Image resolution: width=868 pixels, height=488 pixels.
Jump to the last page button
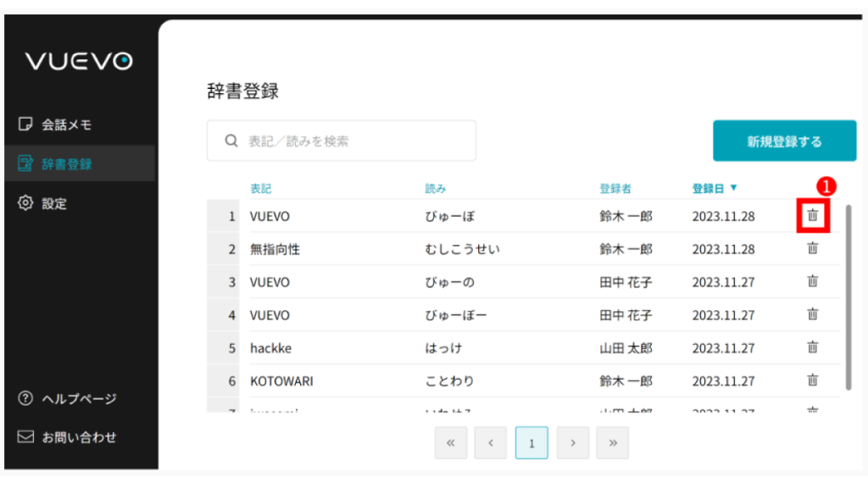612,443
